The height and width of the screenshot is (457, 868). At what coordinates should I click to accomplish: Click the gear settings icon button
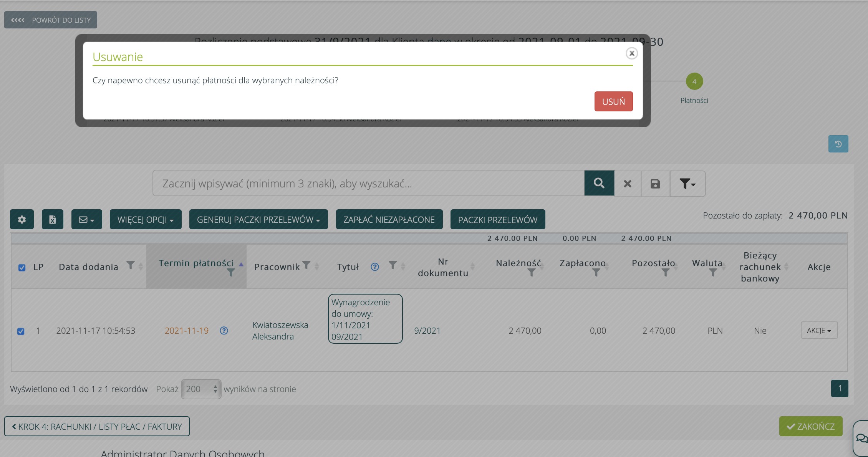point(22,220)
